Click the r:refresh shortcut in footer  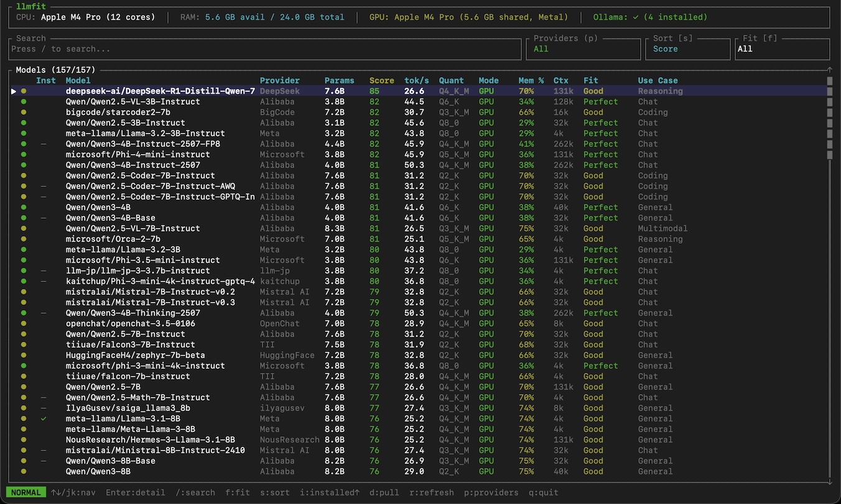click(x=432, y=493)
